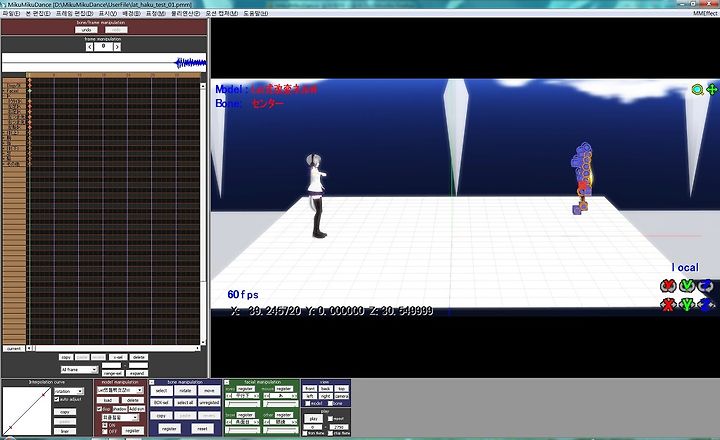
Task: Toggle the model checkbox in view panel
Action: point(307,403)
